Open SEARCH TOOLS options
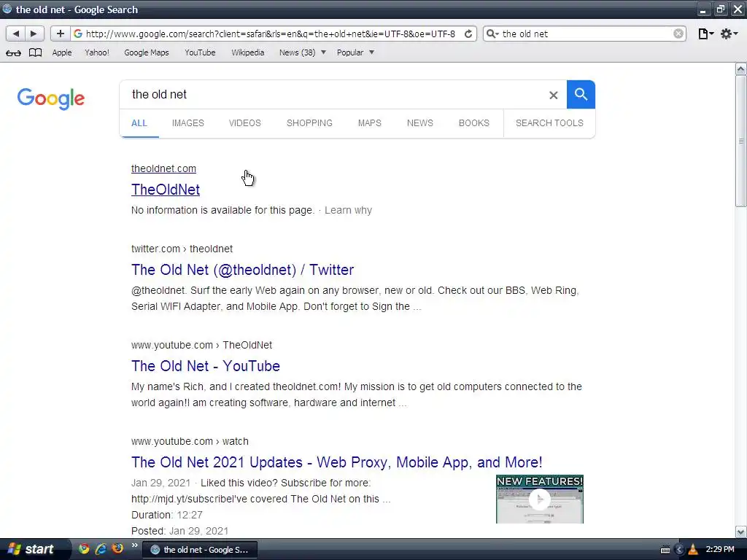 pos(549,123)
